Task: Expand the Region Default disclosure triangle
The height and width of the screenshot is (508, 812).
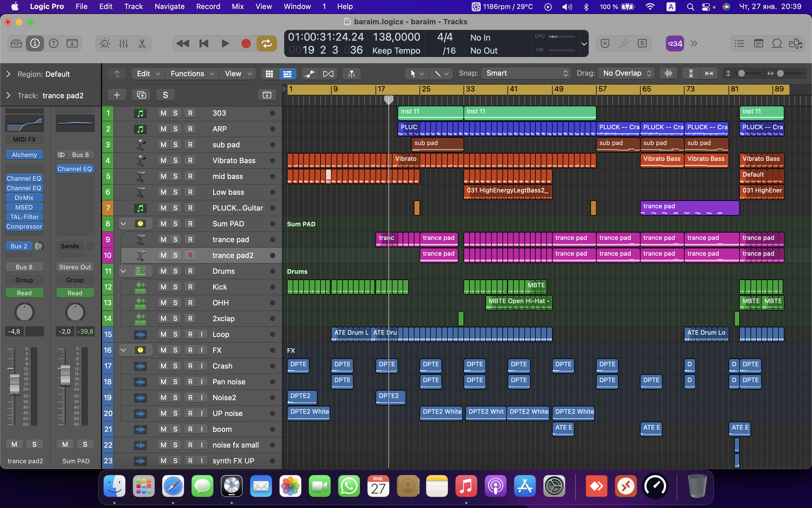Action: [8, 74]
